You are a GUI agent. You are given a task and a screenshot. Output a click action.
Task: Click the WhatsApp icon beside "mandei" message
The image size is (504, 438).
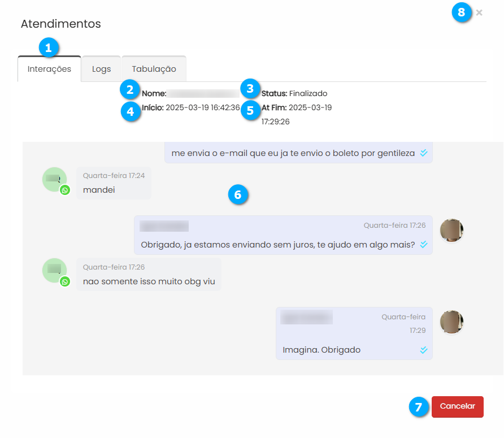(65, 190)
